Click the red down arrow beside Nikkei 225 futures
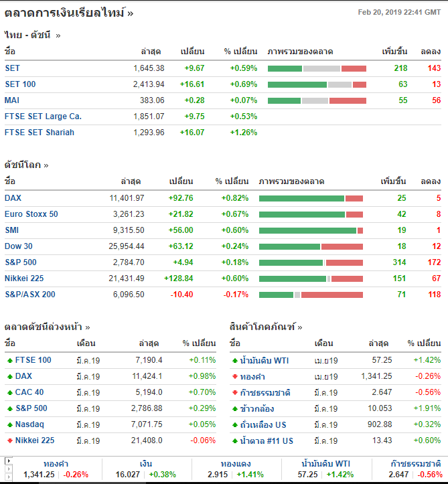 [10, 440]
